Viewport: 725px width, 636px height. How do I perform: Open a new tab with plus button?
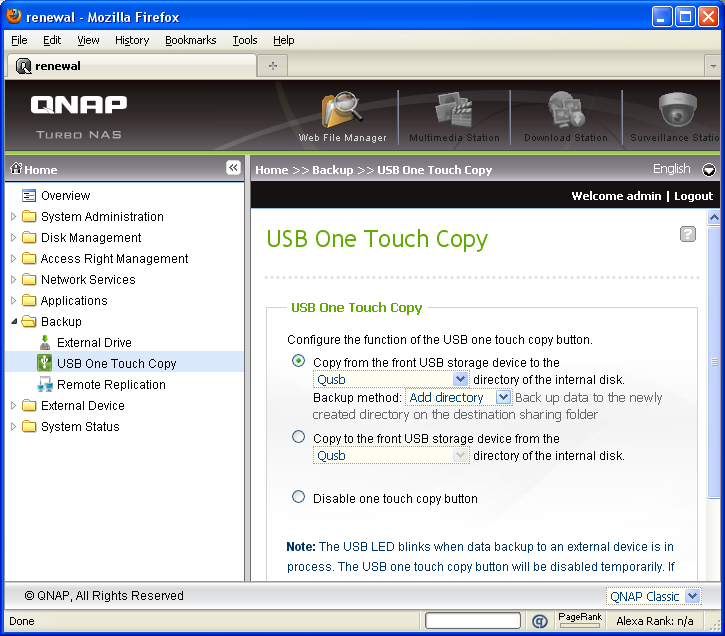(272, 65)
